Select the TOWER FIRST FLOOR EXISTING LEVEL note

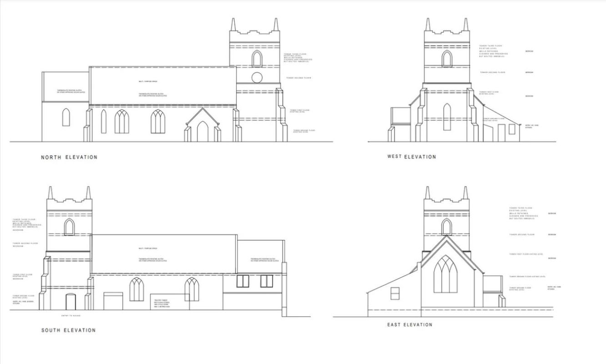pyautogui.click(x=300, y=111)
